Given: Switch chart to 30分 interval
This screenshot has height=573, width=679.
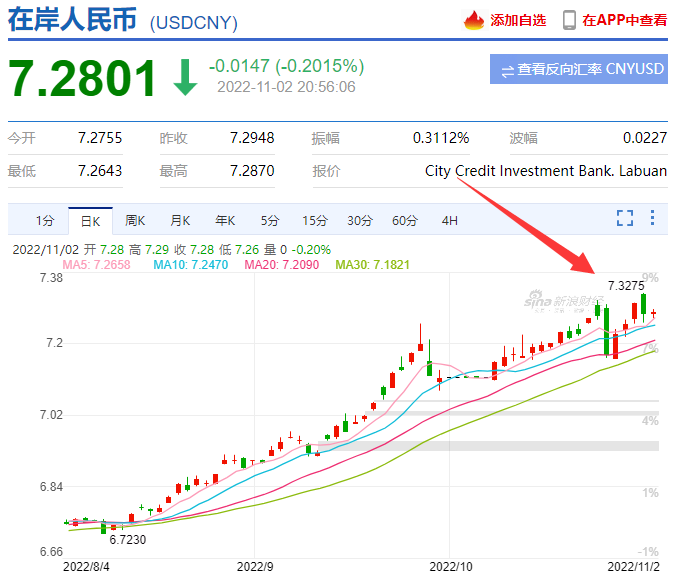Looking at the screenshot, I should click(360, 220).
